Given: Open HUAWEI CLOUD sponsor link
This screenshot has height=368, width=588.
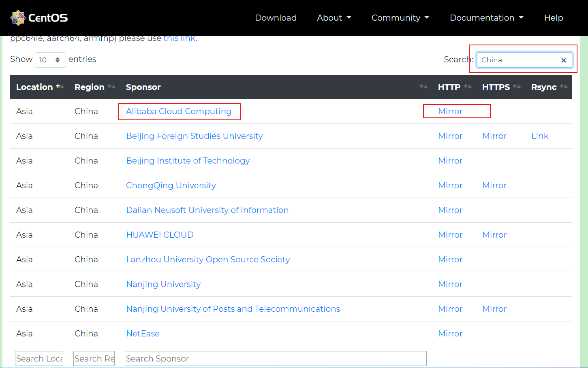Looking at the screenshot, I should tap(160, 235).
